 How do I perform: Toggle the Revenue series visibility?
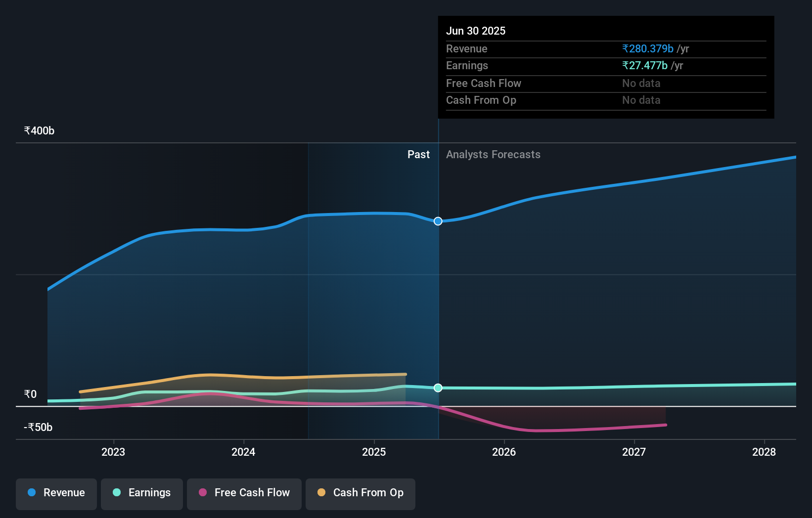(x=56, y=493)
